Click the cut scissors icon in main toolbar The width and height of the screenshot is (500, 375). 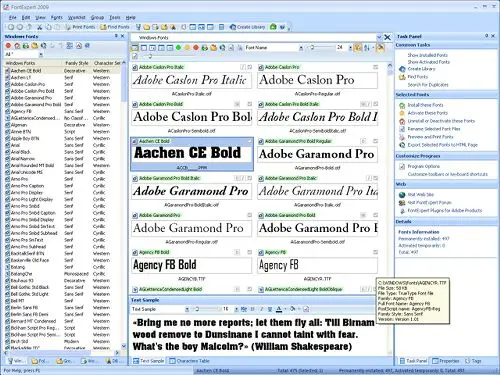39,27
